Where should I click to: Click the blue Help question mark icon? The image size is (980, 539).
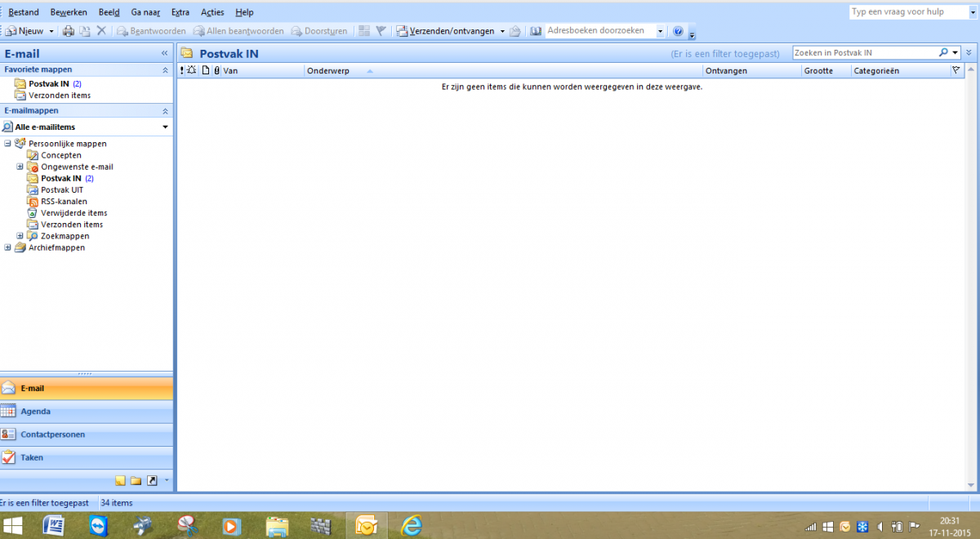(678, 31)
